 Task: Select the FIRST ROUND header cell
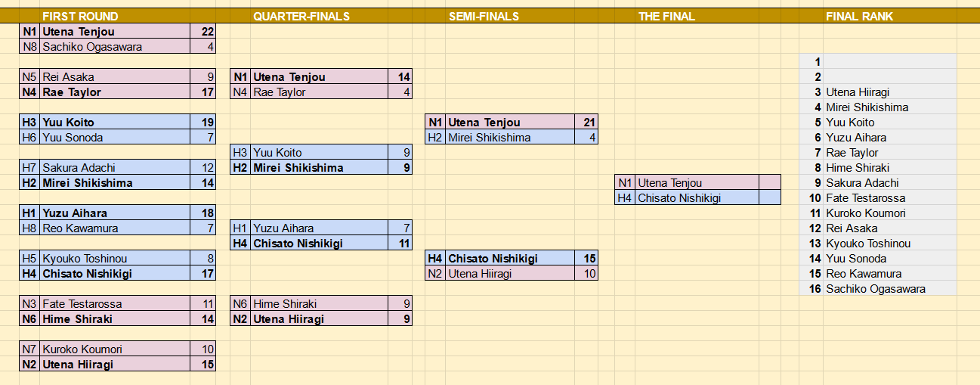point(80,16)
